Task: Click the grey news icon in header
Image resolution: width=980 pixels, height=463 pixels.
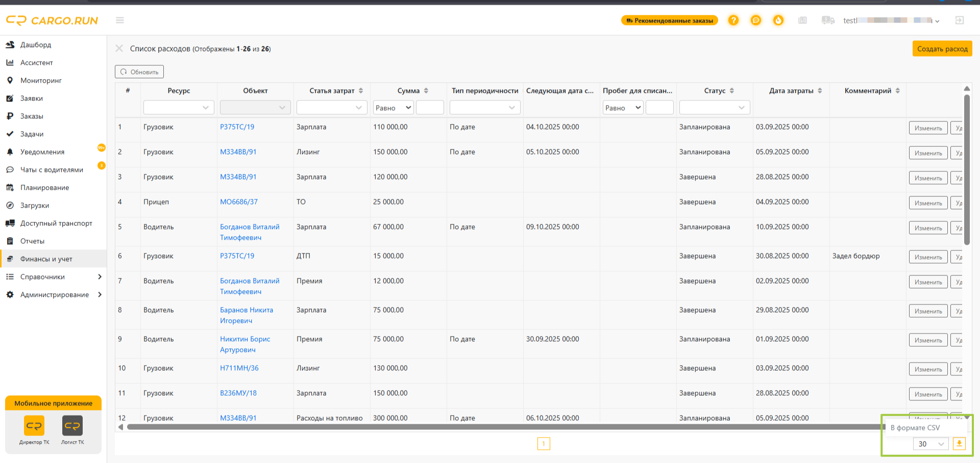Action: (x=803, y=20)
